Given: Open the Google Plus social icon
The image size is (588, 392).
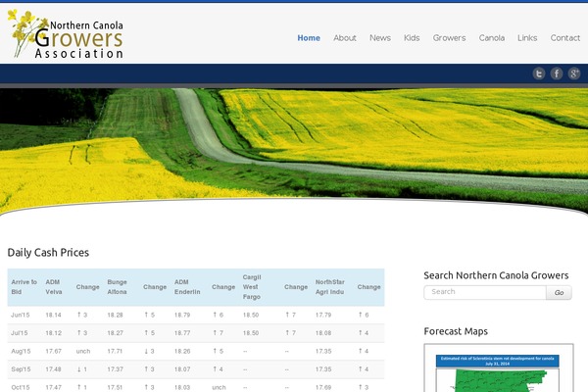Looking at the screenshot, I should click(x=573, y=73).
